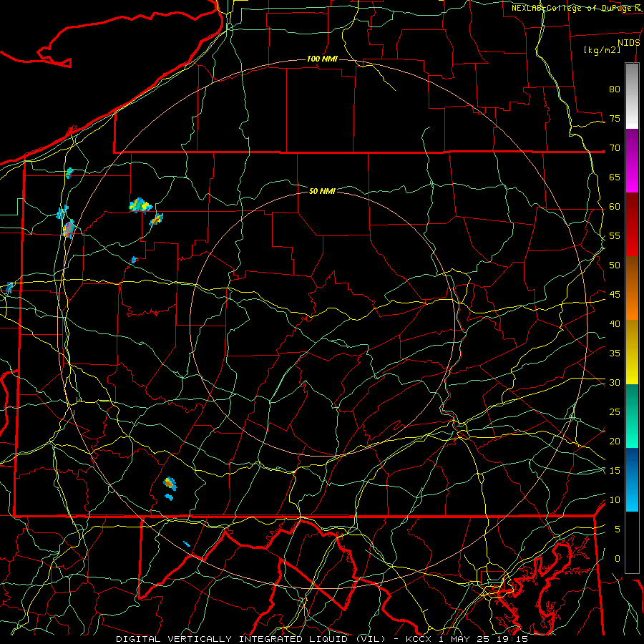This screenshot has width=644, height=644.
Task: Select the color scale value 50
Action: (615, 265)
